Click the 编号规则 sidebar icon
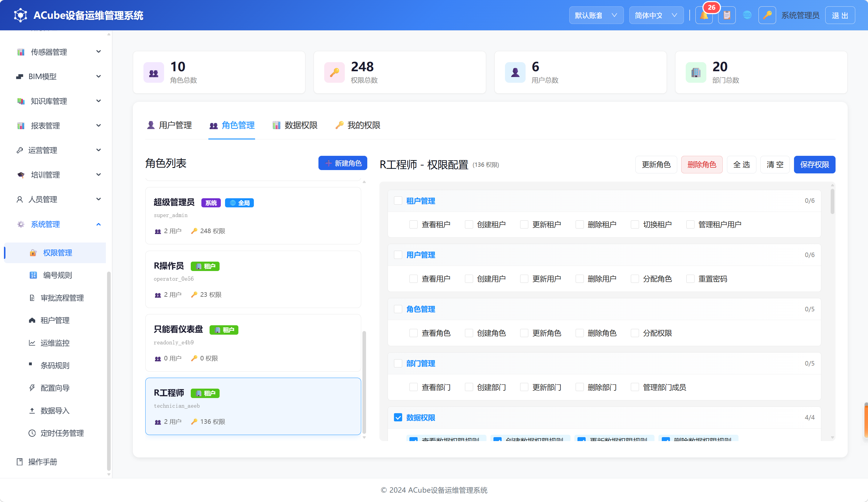 point(33,275)
